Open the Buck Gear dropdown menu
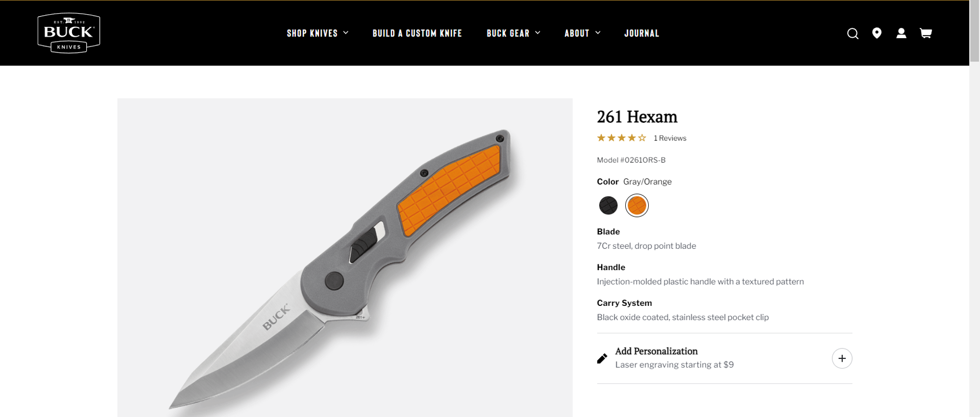The width and height of the screenshot is (980, 417). point(514,33)
